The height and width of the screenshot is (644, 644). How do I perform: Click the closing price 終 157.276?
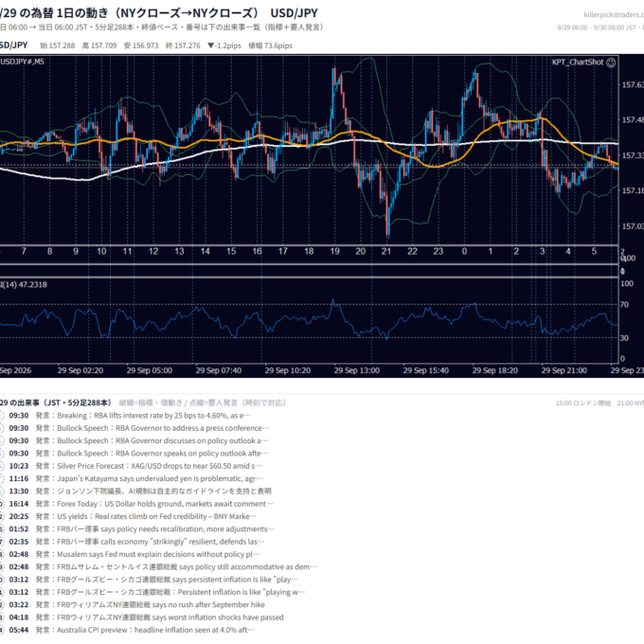(x=183, y=45)
